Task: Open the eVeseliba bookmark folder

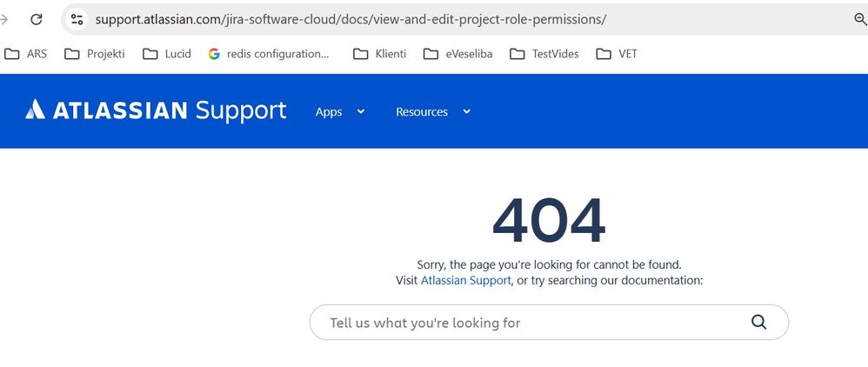Action: 457,54
